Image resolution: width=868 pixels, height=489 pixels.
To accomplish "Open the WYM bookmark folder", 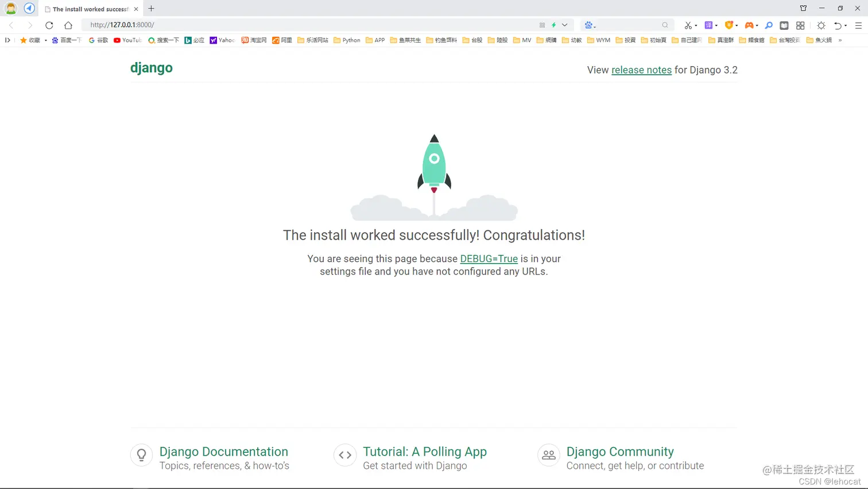I will pyautogui.click(x=599, y=40).
